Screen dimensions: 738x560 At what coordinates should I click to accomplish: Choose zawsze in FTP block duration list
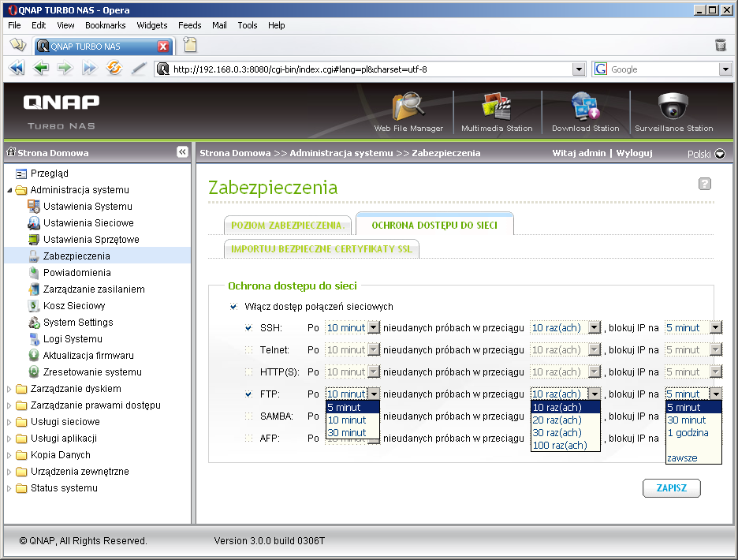pyautogui.click(x=693, y=458)
